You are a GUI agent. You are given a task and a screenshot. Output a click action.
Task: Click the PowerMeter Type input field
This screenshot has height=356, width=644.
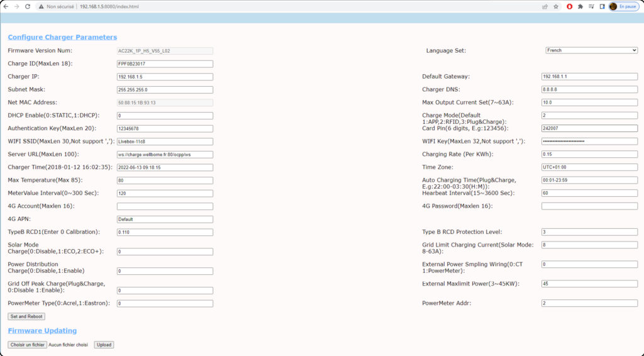tap(165, 304)
